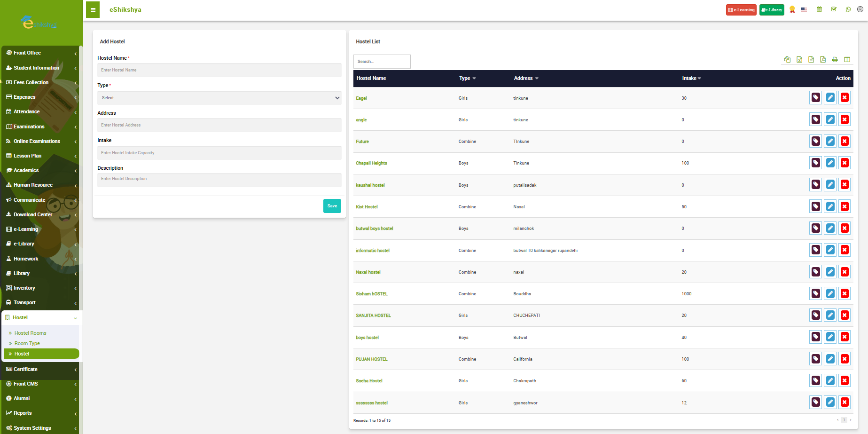Open the language flag selector

click(804, 9)
